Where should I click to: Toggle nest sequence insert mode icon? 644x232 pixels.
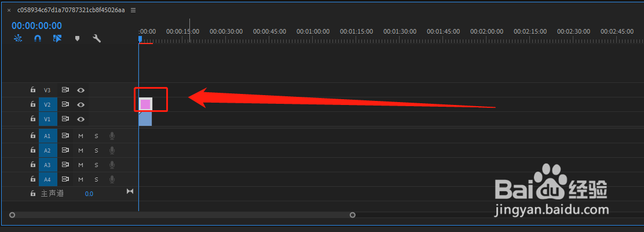coord(18,38)
